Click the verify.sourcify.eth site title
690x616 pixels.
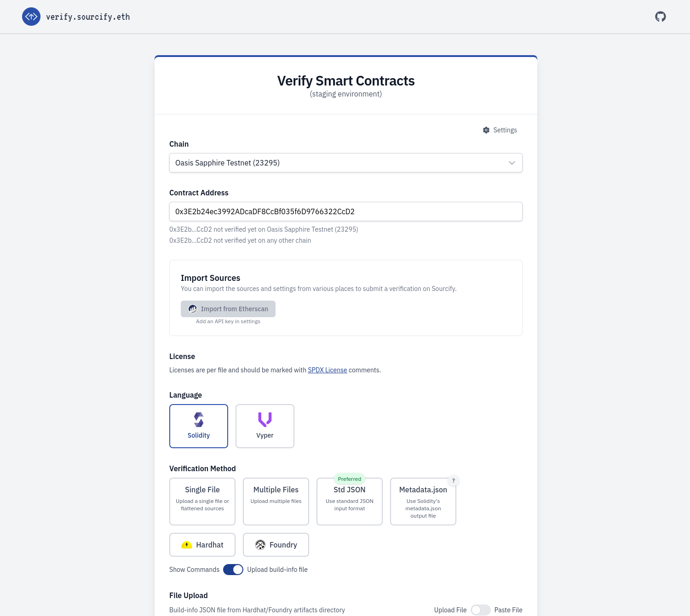88,17
